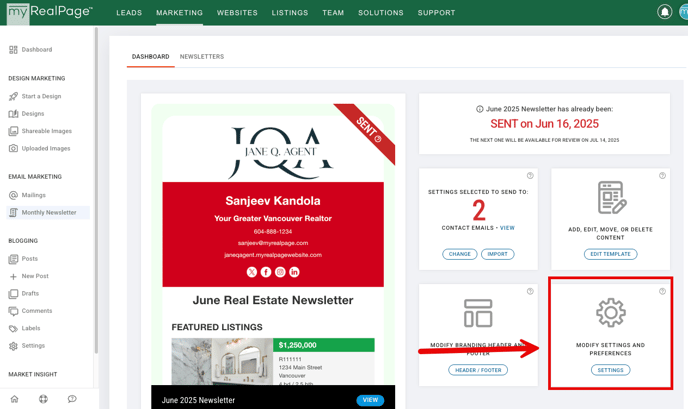Click the X (Twitter) icon in newsletter preview

(x=251, y=272)
